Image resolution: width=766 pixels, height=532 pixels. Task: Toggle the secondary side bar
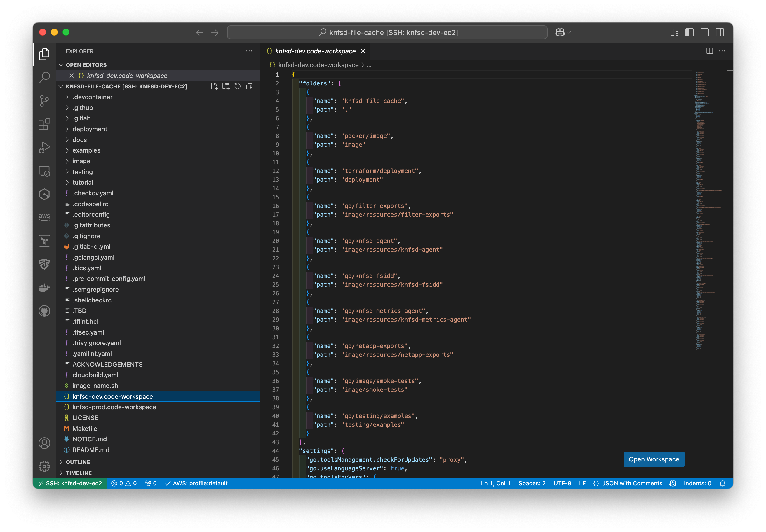720,32
